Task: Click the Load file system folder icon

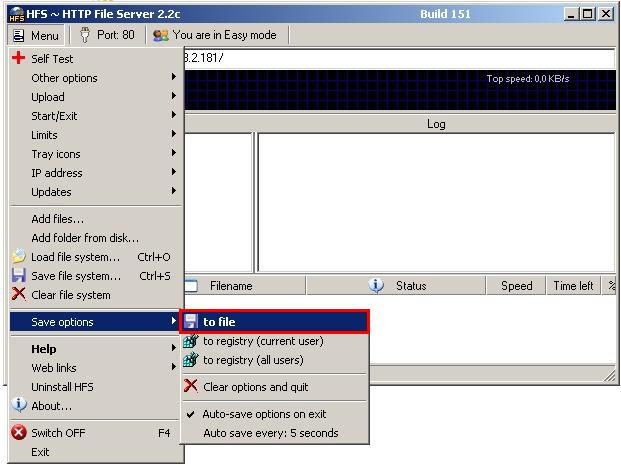Action: pos(18,256)
